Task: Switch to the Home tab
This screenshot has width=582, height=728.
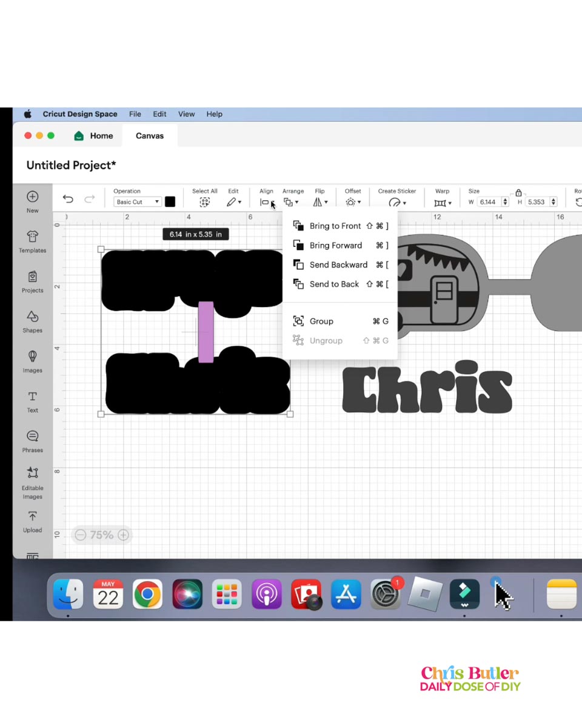Action: click(93, 136)
